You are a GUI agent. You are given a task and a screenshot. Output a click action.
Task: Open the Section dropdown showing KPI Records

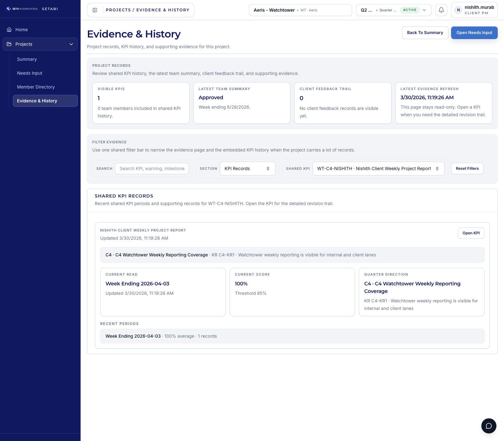click(x=247, y=169)
